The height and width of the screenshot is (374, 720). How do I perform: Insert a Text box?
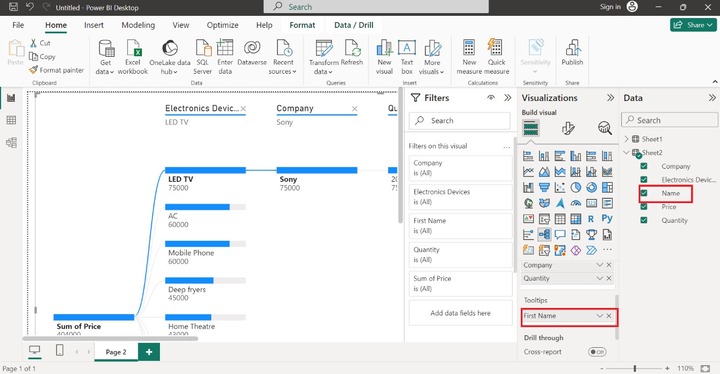[407, 57]
